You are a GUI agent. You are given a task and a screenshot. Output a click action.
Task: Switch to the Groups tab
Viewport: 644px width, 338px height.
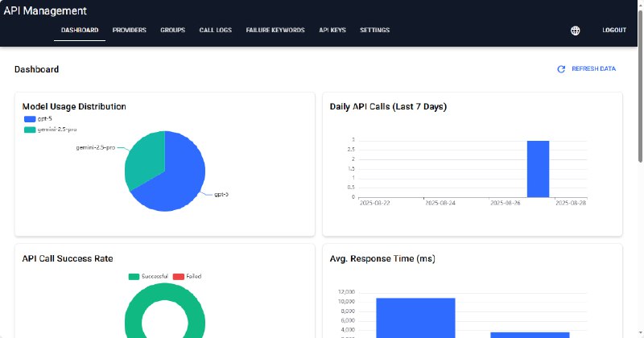[x=172, y=31]
